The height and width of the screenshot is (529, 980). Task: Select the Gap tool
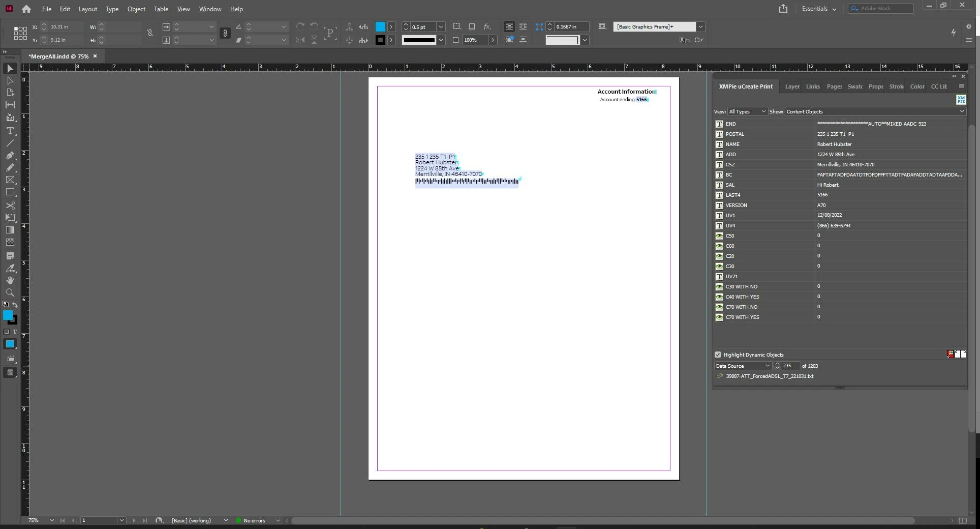click(10, 105)
